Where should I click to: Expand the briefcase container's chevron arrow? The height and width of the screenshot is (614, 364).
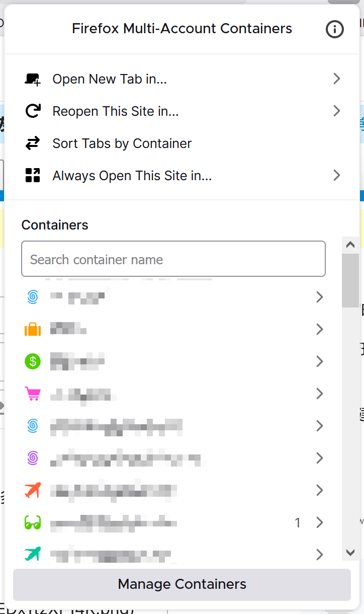coord(319,330)
